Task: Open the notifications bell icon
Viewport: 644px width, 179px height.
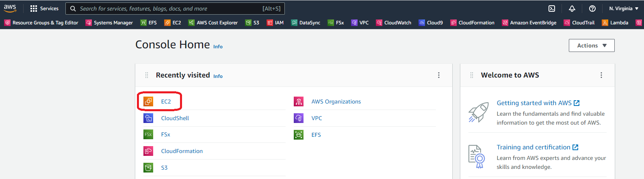Action: click(x=572, y=9)
